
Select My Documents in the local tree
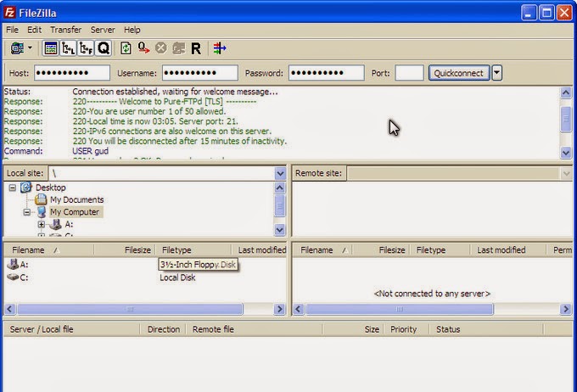77,200
